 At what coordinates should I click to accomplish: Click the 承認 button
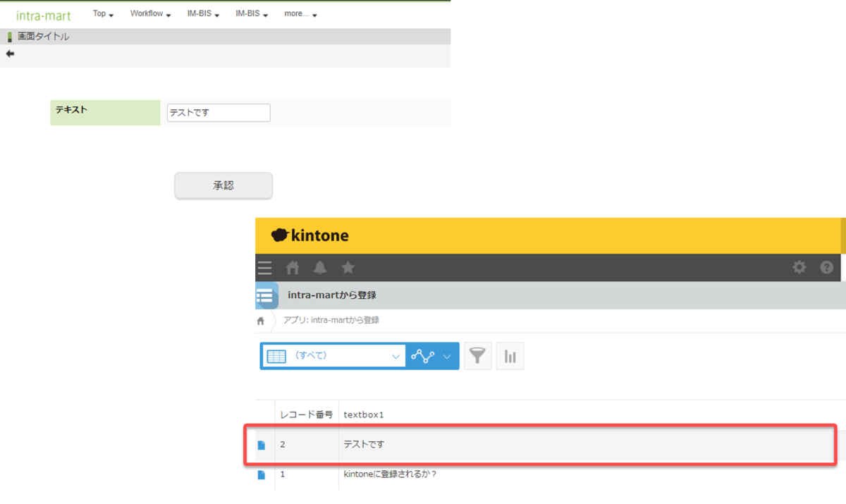pyautogui.click(x=223, y=185)
